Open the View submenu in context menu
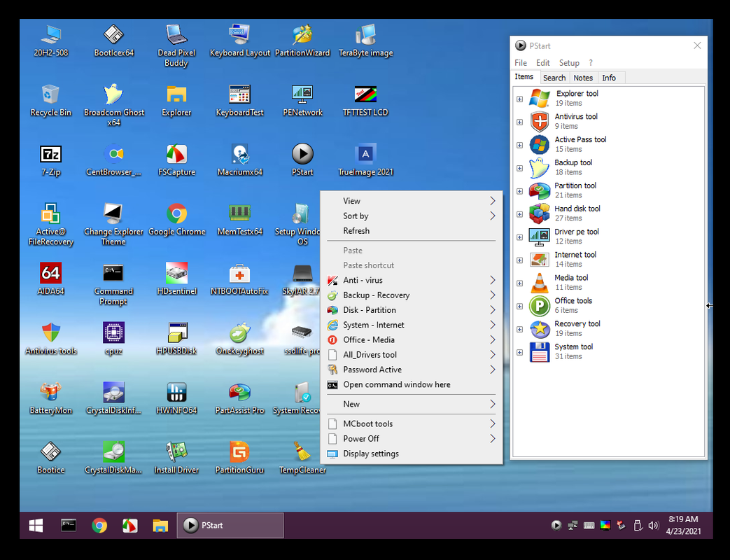The image size is (730, 560). tap(412, 201)
